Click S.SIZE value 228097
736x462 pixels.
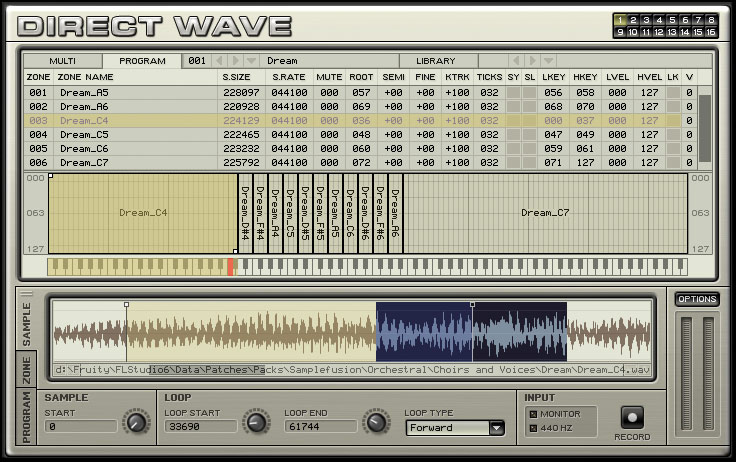[x=241, y=92]
